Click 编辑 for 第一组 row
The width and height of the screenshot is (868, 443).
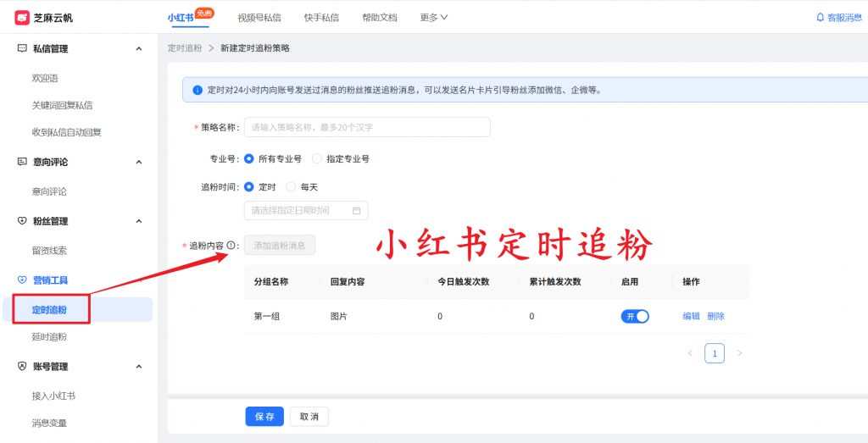692,316
